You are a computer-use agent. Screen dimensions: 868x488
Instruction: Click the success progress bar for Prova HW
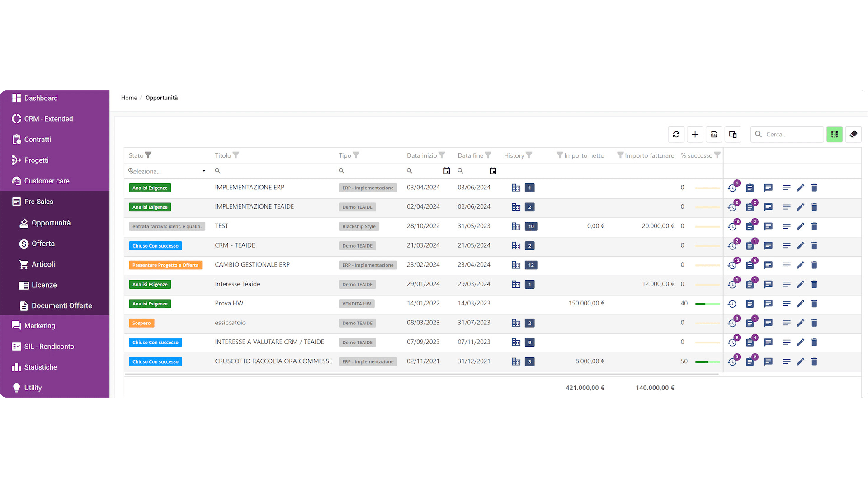tap(708, 304)
